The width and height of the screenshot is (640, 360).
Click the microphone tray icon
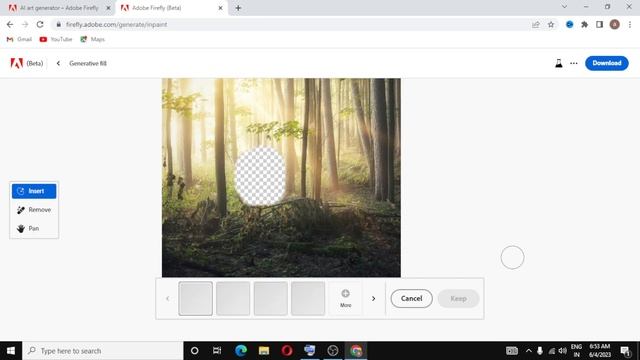[540, 351]
